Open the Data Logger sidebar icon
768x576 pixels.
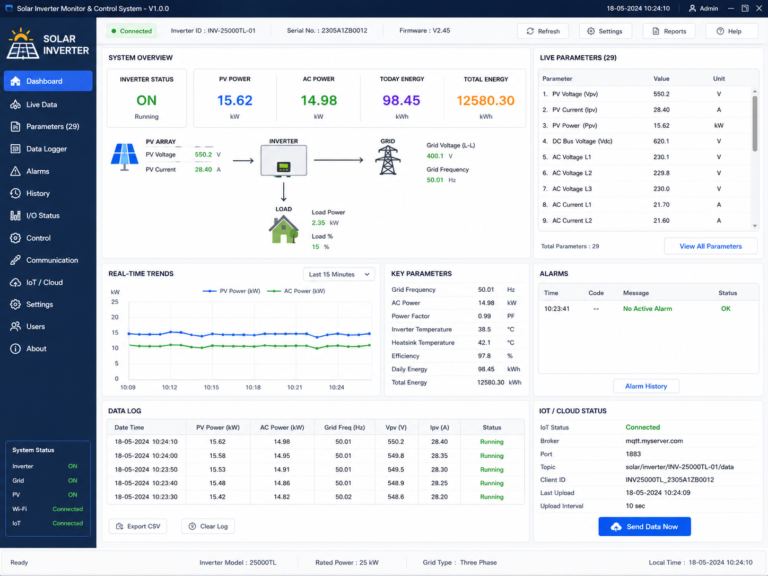[15, 149]
